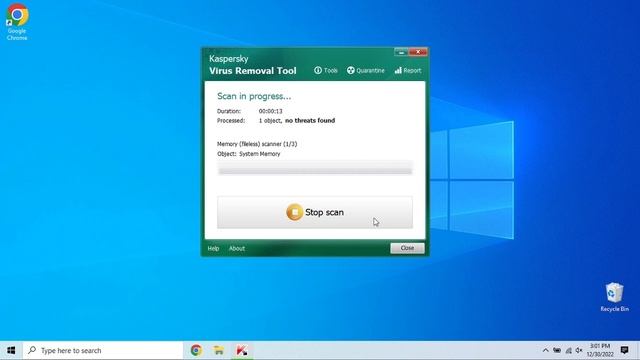Screen dimensions: 640x360
Task: View the scan Report
Action: pyautogui.click(x=408, y=70)
